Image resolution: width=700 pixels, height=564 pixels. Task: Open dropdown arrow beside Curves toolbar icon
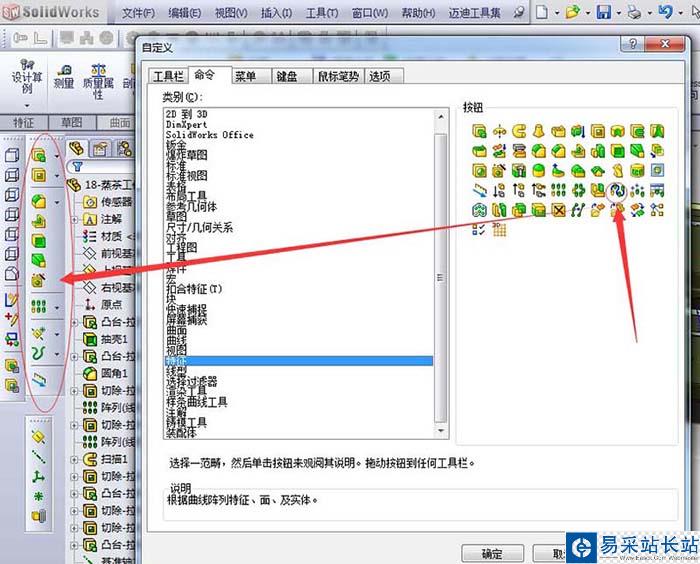[57, 355]
